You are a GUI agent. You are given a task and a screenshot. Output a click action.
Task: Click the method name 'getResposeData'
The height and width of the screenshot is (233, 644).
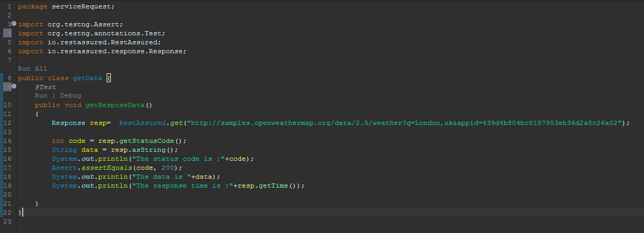point(115,105)
